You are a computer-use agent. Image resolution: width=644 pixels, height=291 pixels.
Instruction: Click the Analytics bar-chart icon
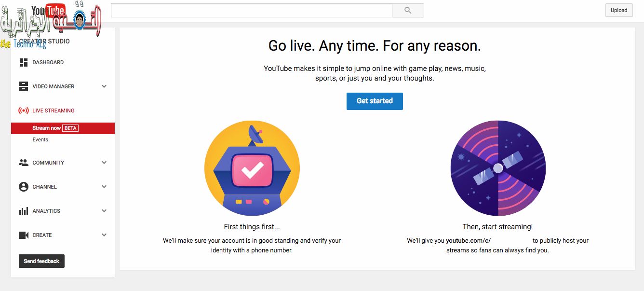(x=23, y=211)
